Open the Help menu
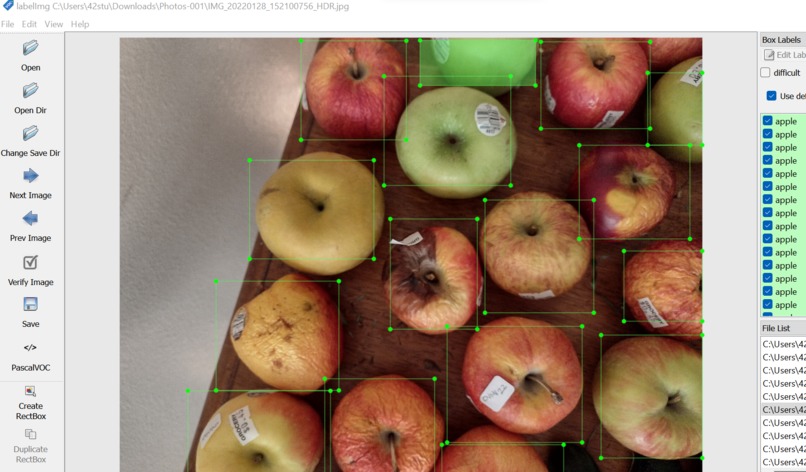806x472 pixels. point(80,24)
